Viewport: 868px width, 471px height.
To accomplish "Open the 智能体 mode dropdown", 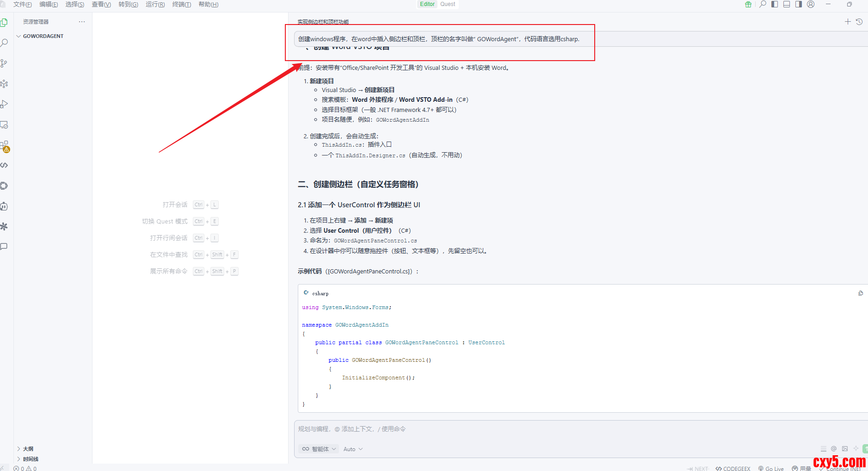I will [319, 449].
